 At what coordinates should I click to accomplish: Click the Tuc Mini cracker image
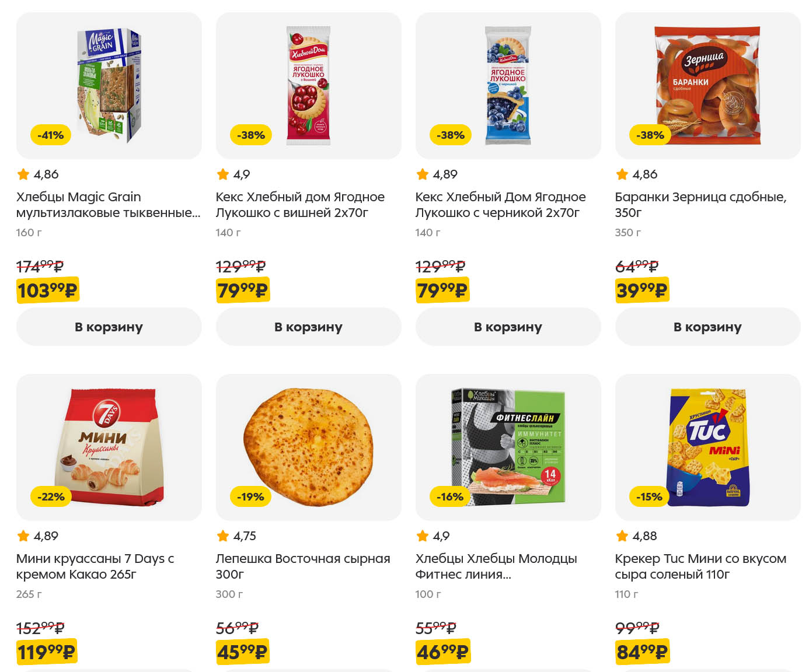707,447
